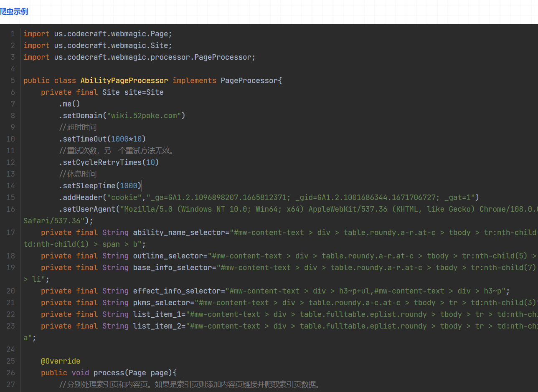This screenshot has width=538, height=392.
Task: Click the .me() call on line 7
Action: point(69,104)
